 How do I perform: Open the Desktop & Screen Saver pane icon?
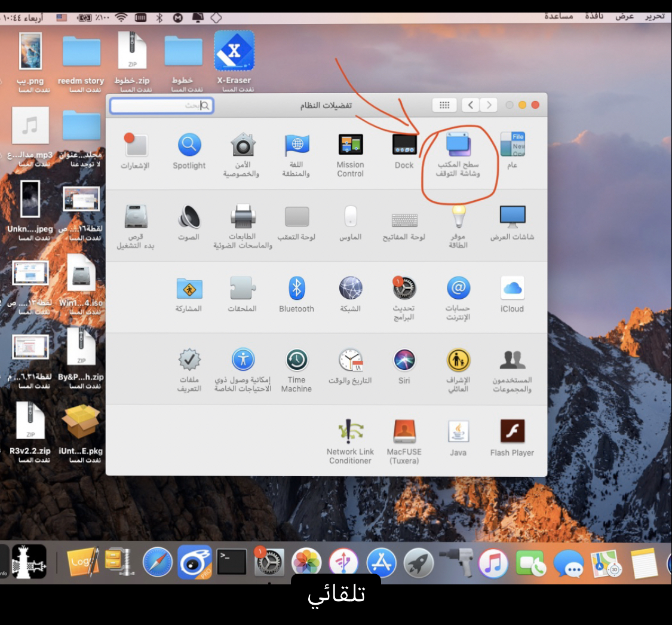tap(458, 145)
